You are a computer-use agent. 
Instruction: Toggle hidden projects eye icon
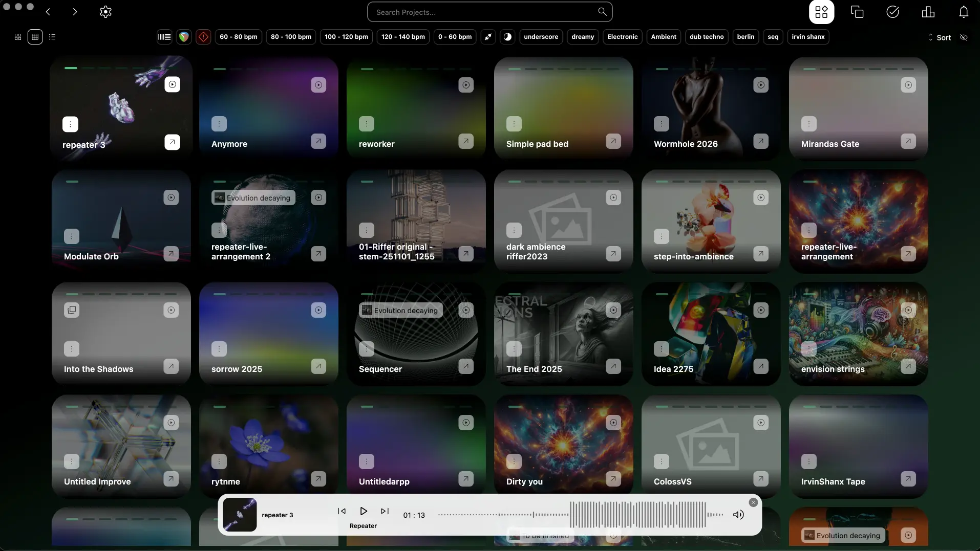[x=964, y=37]
